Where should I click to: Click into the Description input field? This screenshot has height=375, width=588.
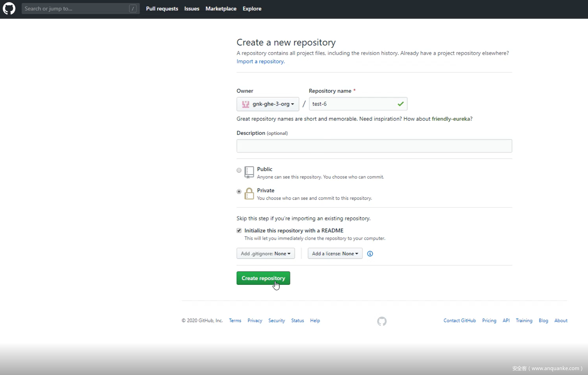tap(374, 146)
